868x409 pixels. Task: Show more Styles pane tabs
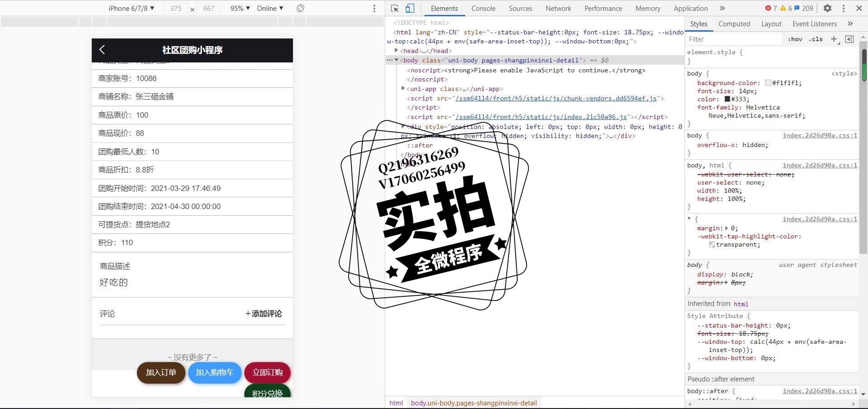[850, 24]
